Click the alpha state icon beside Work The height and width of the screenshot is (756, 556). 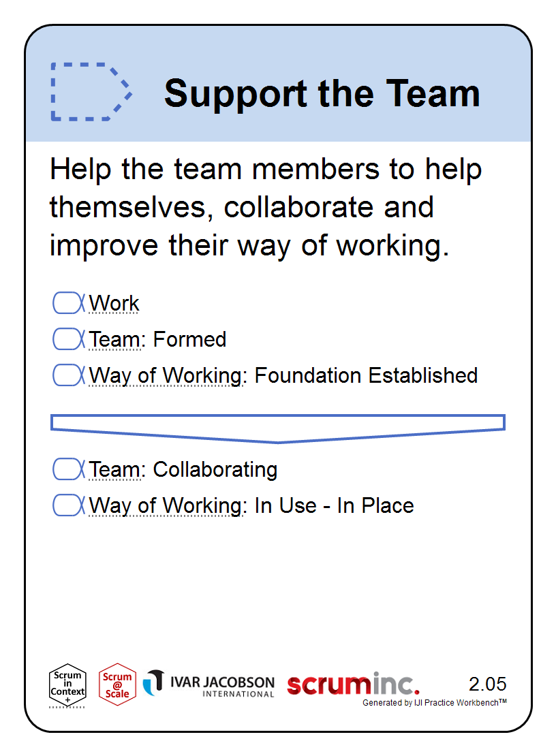(69, 303)
